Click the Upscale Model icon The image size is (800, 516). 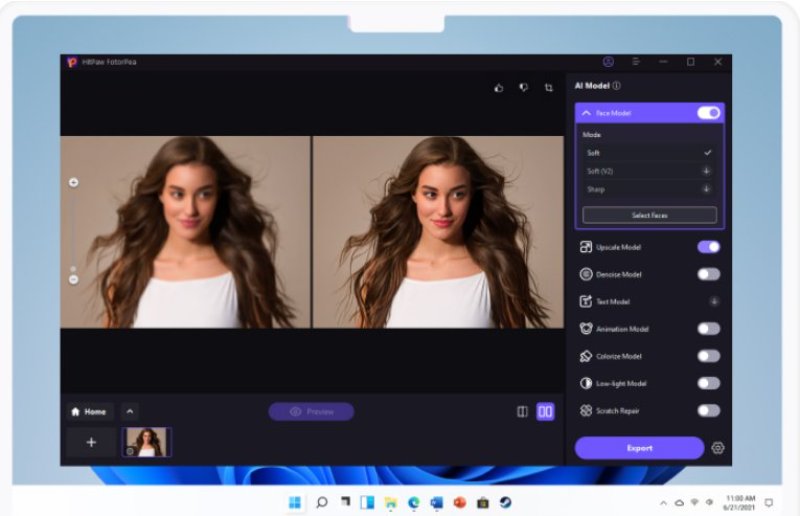point(586,247)
